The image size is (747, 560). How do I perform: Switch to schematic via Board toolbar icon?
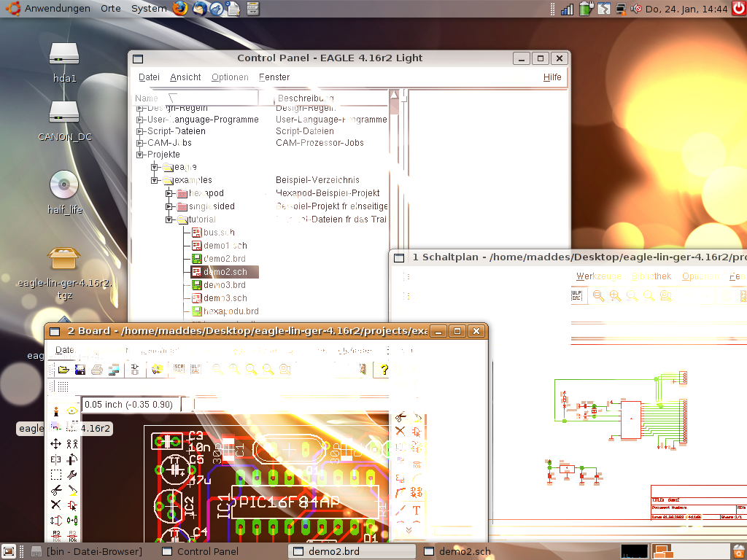click(135, 370)
